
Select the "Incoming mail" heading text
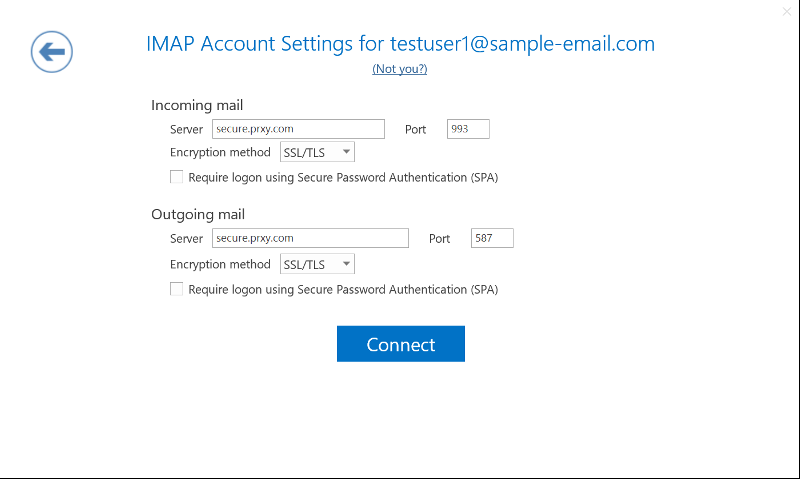(x=197, y=105)
